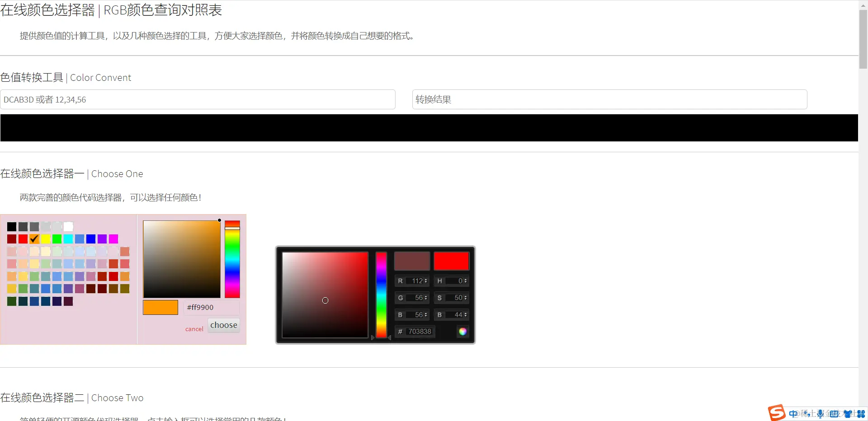Click the red saturation square in dark picker

tap(325, 295)
